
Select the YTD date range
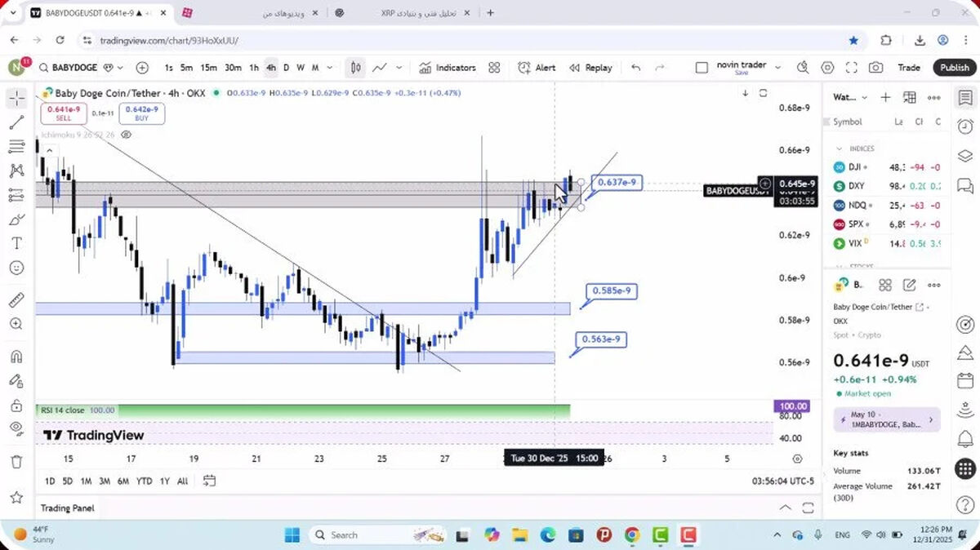pyautogui.click(x=144, y=481)
